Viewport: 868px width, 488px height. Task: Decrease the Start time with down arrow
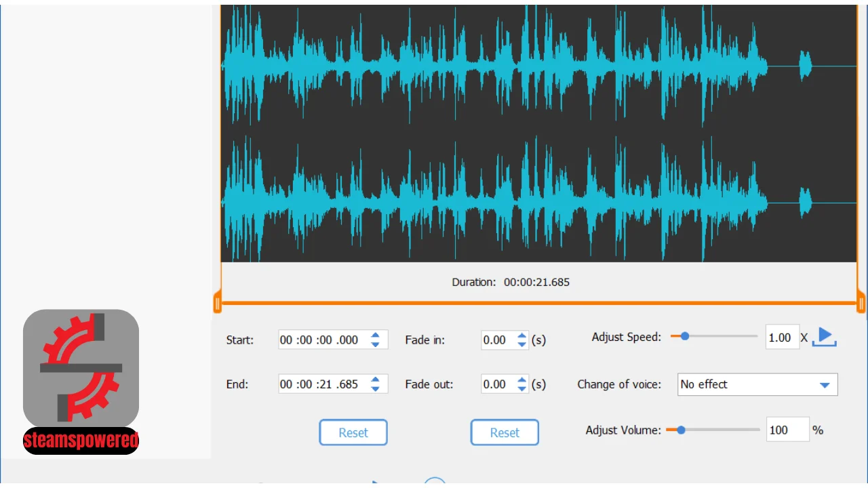(375, 344)
